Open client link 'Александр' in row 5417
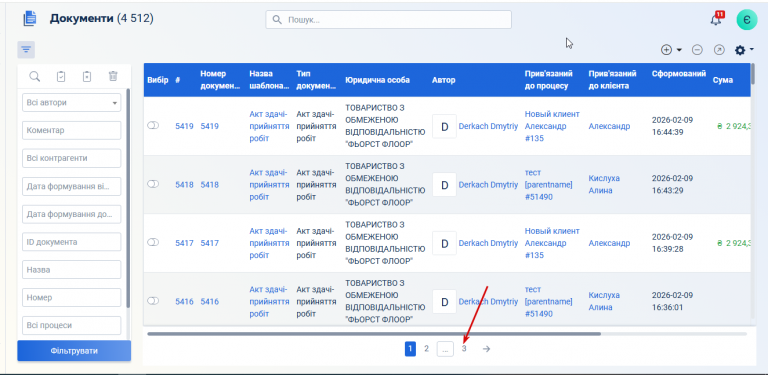 pyautogui.click(x=609, y=243)
